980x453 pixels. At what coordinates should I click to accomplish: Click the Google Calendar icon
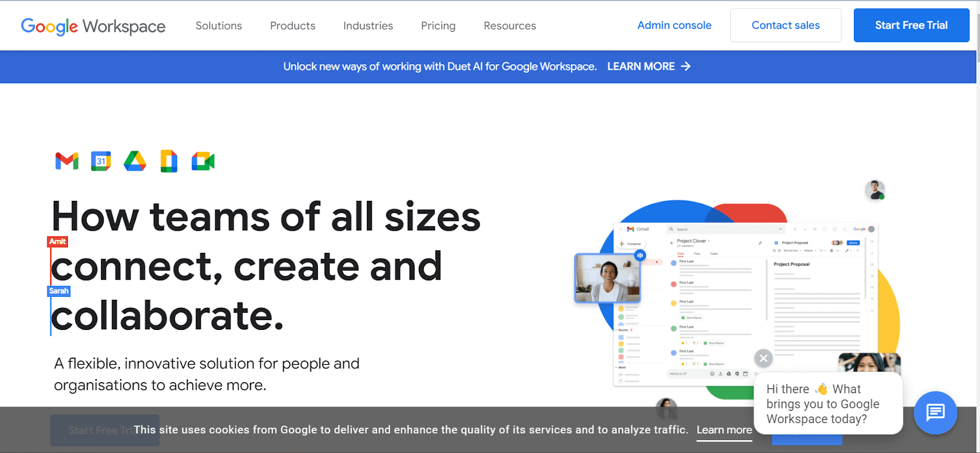pyautogui.click(x=101, y=161)
